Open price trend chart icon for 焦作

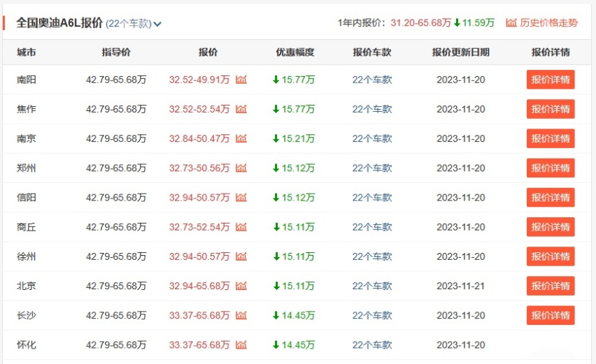(x=241, y=109)
